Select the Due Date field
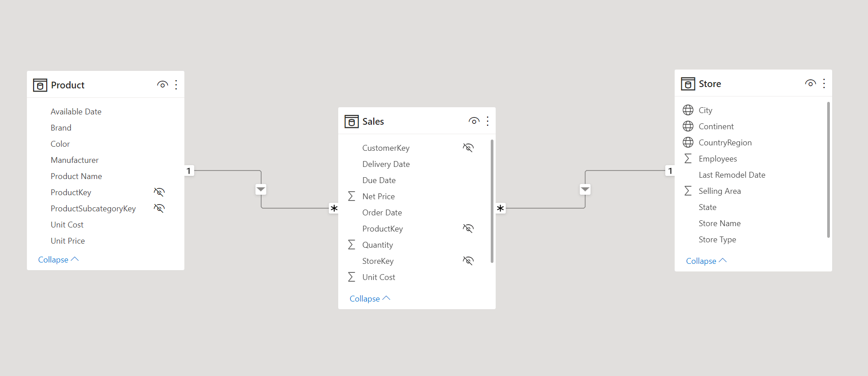The width and height of the screenshot is (868, 376). (x=379, y=180)
